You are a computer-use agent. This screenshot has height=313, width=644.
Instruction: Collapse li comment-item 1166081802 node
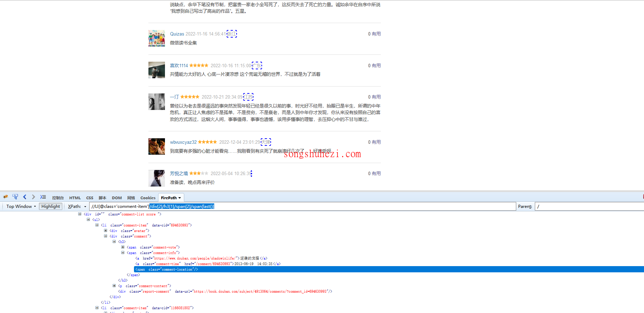[97, 308]
